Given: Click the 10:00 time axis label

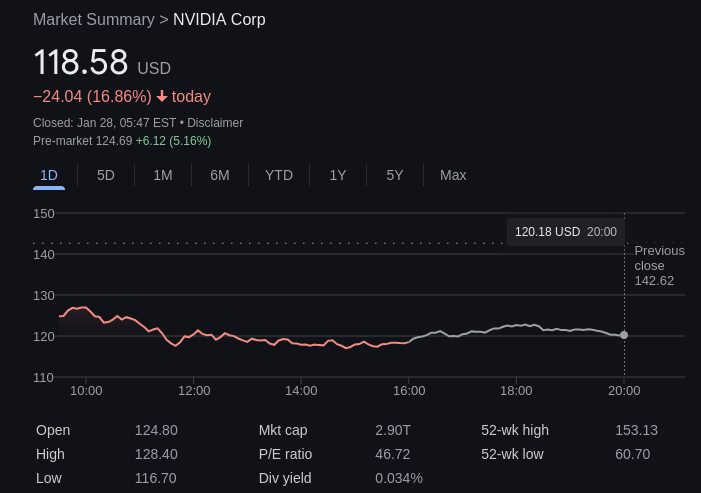Looking at the screenshot, I should click(x=86, y=391).
